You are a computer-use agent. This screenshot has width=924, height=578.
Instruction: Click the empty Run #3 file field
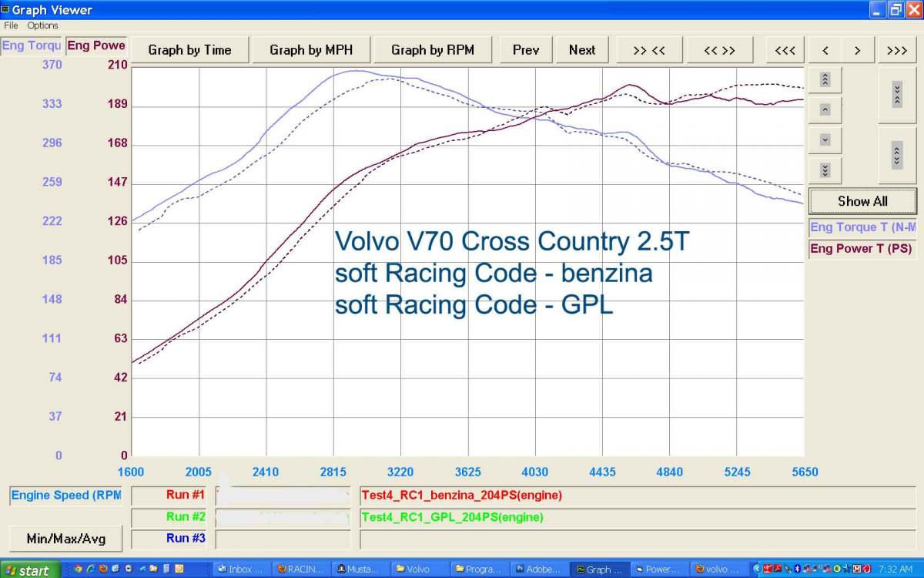point(283,539)
